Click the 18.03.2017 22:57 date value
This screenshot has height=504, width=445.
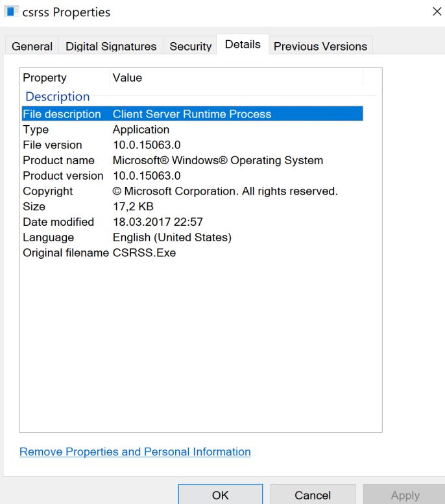[x=158, y=222]
